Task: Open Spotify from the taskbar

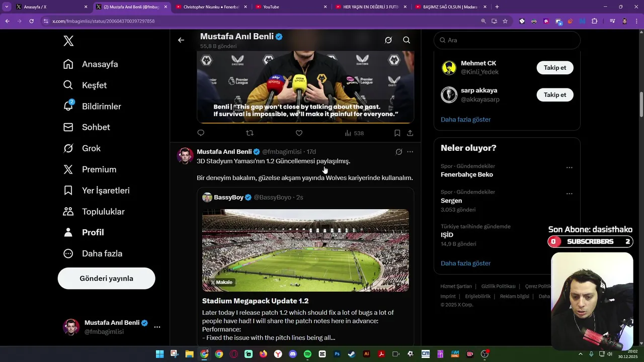Action: pos(307,354)
